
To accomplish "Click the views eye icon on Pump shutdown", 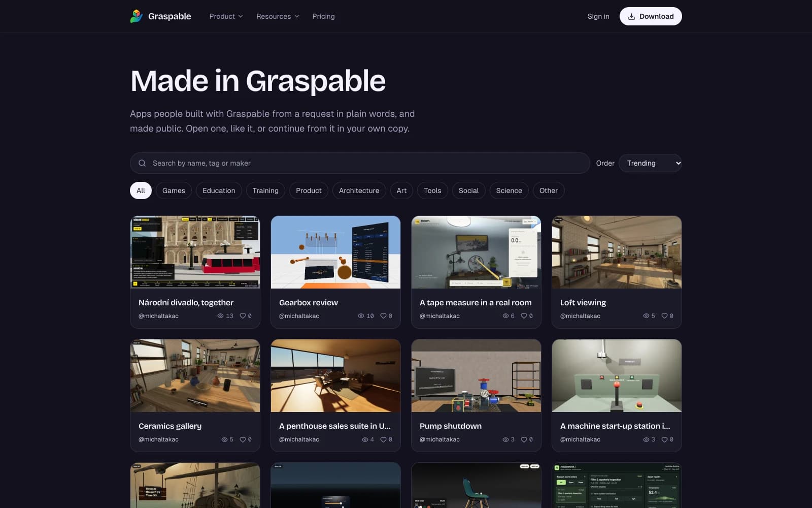I will pos(505,439).
